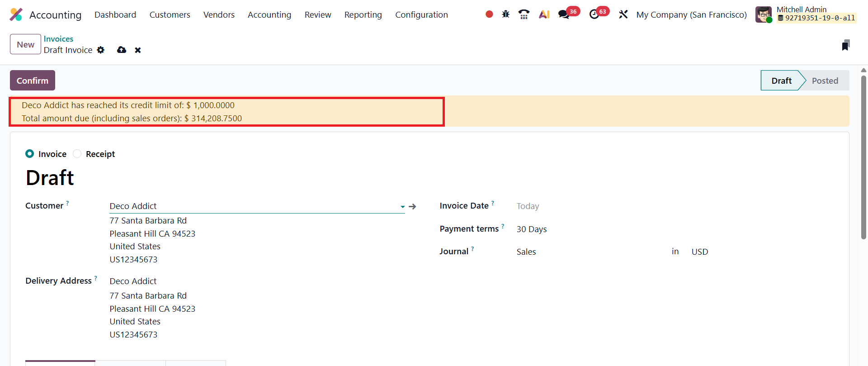Image resolution: width=868 pixels, height=366 pixels.
Task: Click the cloud save icon
Action: pyautogui.click(x=122, y=50)
